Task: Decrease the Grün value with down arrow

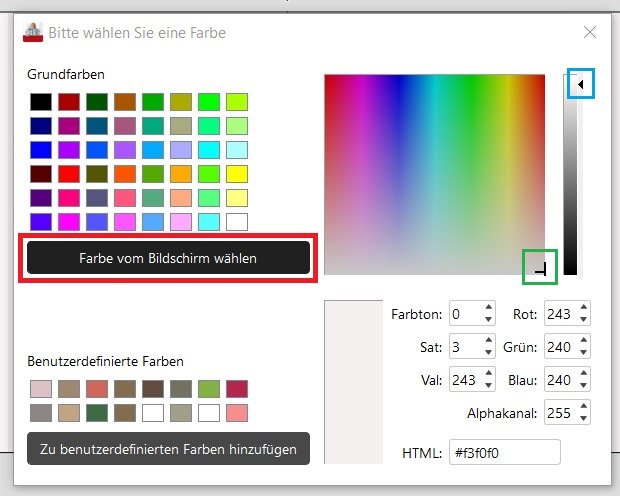Action: (x=584, y=352)
